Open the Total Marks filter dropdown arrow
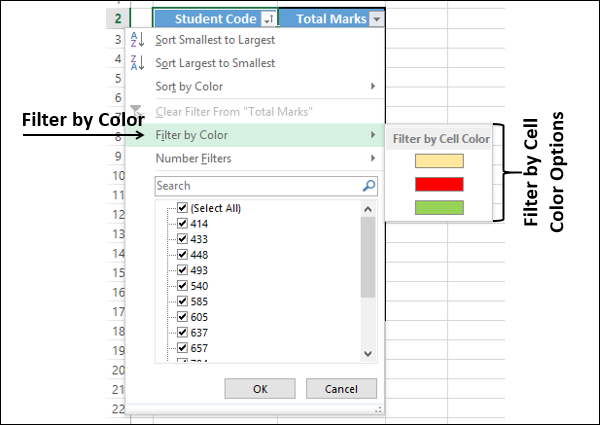Viewport: 600px width, 425px height. click(374, 19)
